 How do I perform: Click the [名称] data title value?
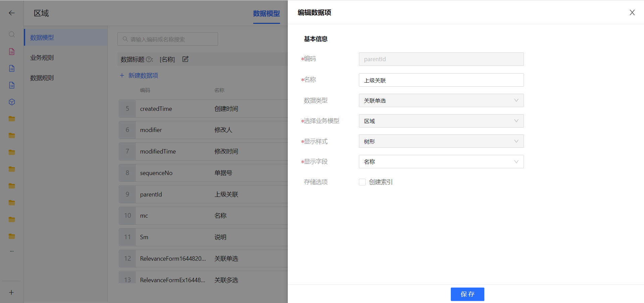click(167, 59)
